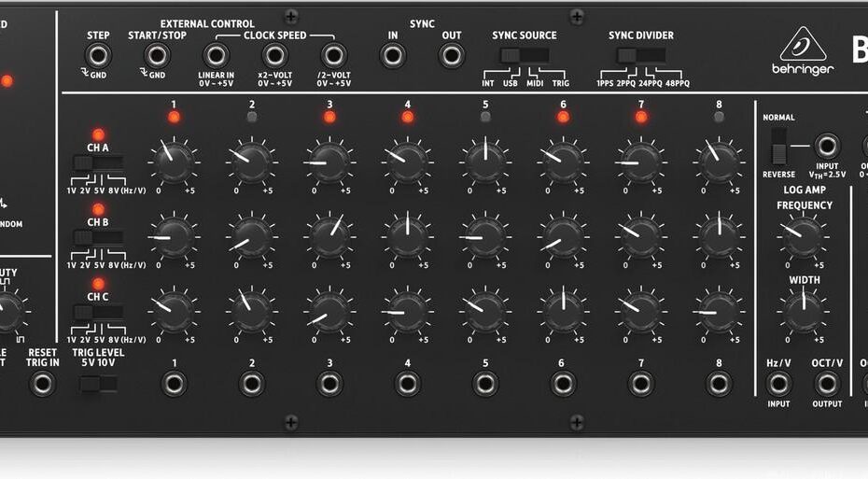Click the step 8 output jack
The image size is (868, 479).
point(719,383)
